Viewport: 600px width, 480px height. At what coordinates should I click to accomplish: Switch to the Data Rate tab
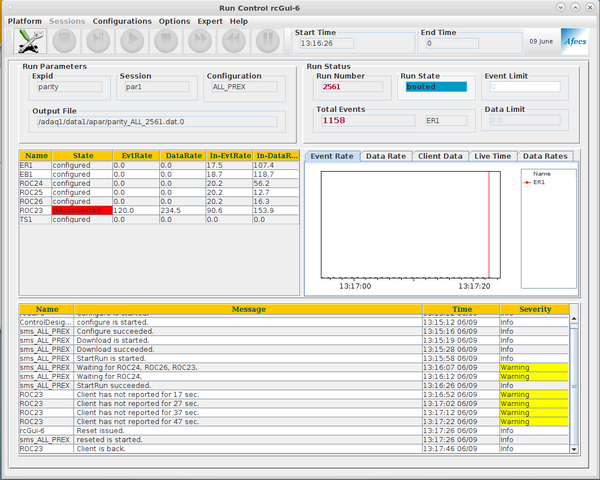[386, 156]
